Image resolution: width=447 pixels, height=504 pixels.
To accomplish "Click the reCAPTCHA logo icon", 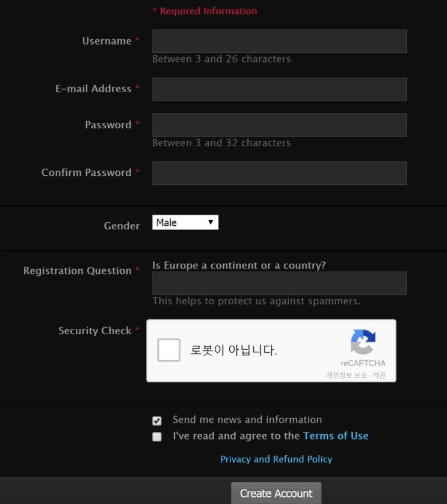I will tap(363, 341).
